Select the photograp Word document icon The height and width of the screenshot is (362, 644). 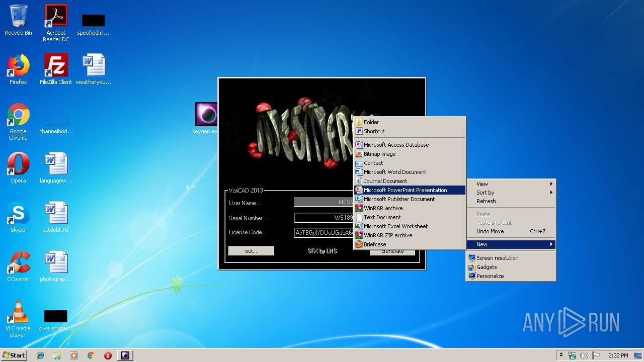click(56, 266)
